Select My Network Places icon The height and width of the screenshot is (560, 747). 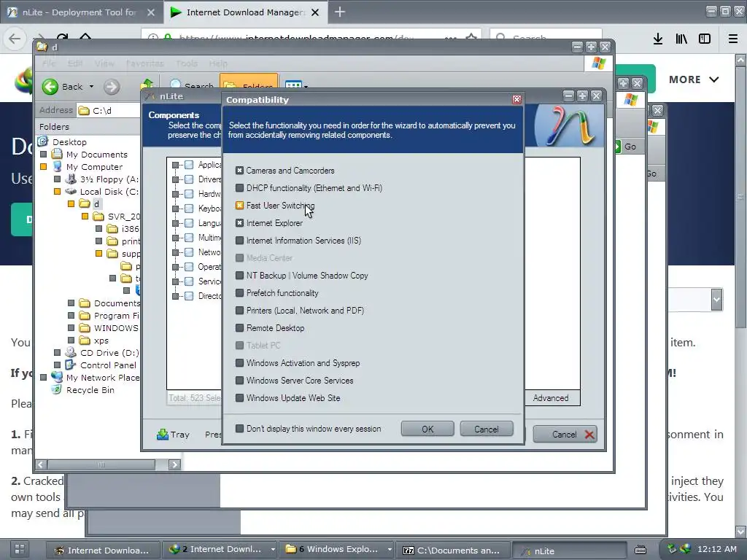pyautogui.click(x=57, y=377)
